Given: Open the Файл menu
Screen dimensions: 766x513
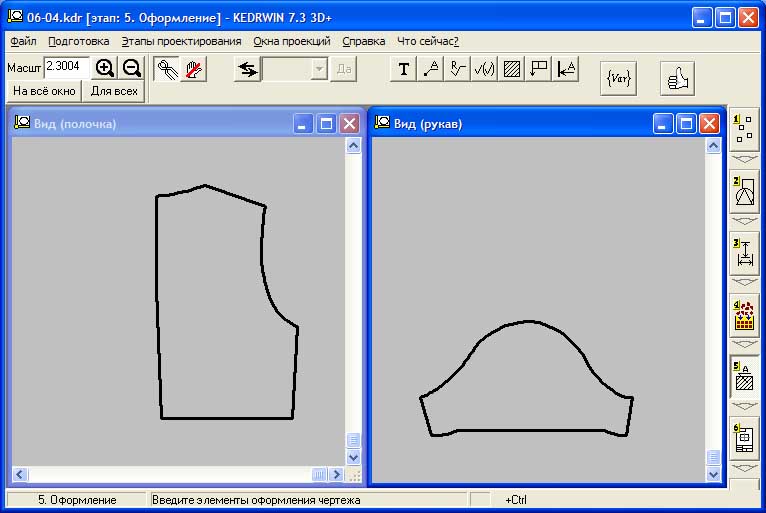Looking at the screenshot, I should click(x=23, y=42).
